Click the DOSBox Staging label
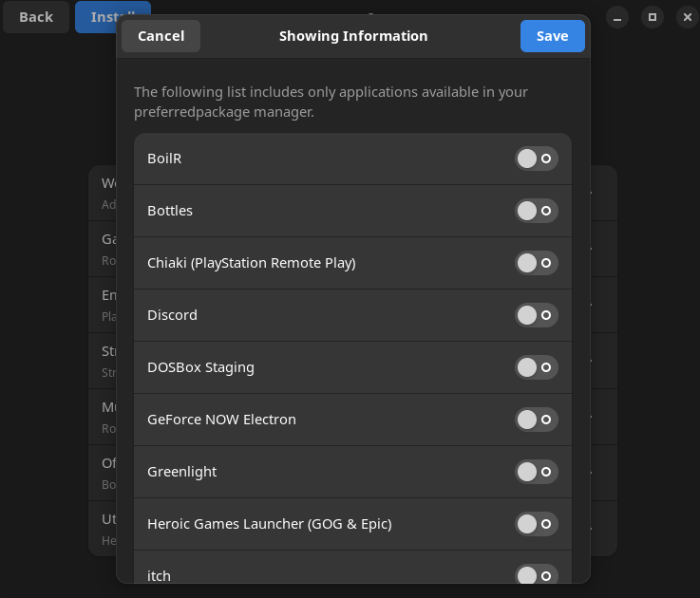700x598 pixels. [200, 367]
